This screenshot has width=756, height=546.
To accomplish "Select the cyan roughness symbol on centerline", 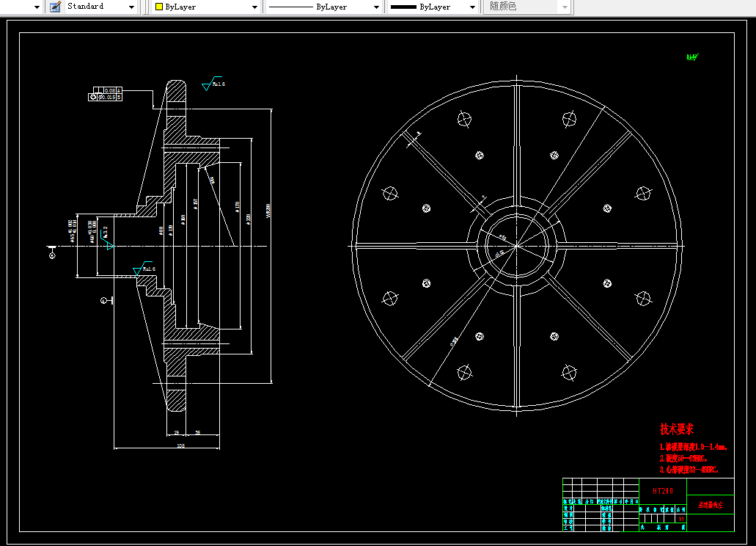I will tap(109, 245).
